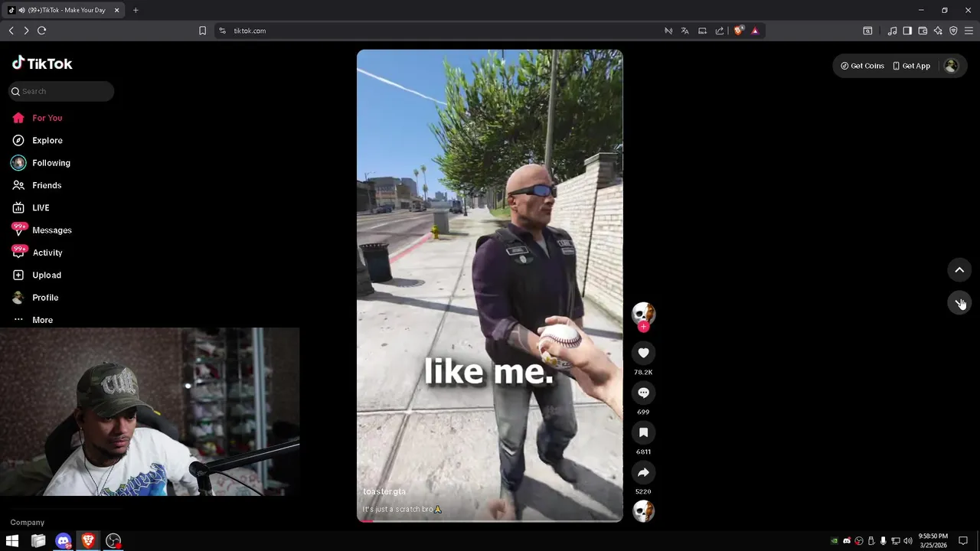This screenshot has height=551, width=980.
Task: Open the spinning sound disc below the share button
Action: (643, 511)
